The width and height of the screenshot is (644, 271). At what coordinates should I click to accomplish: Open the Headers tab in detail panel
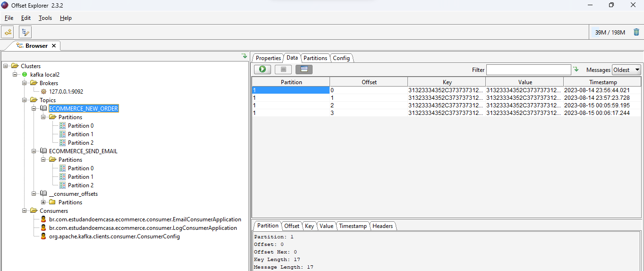click(382, 226)
